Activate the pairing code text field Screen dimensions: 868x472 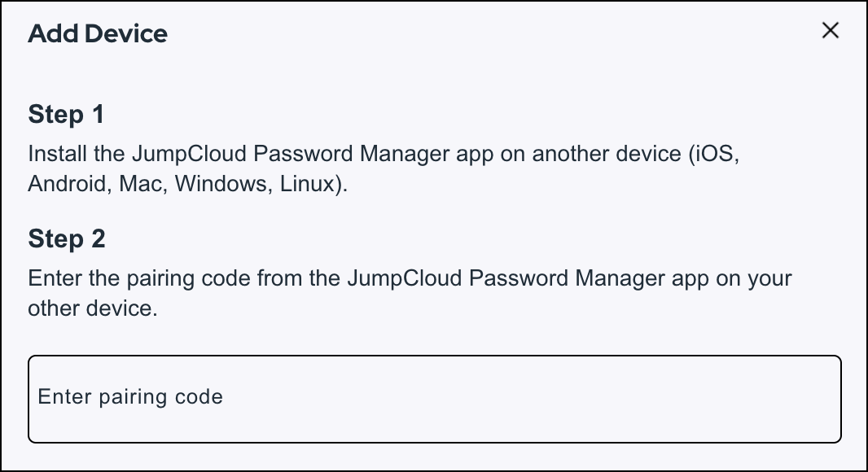pos(434,397)
